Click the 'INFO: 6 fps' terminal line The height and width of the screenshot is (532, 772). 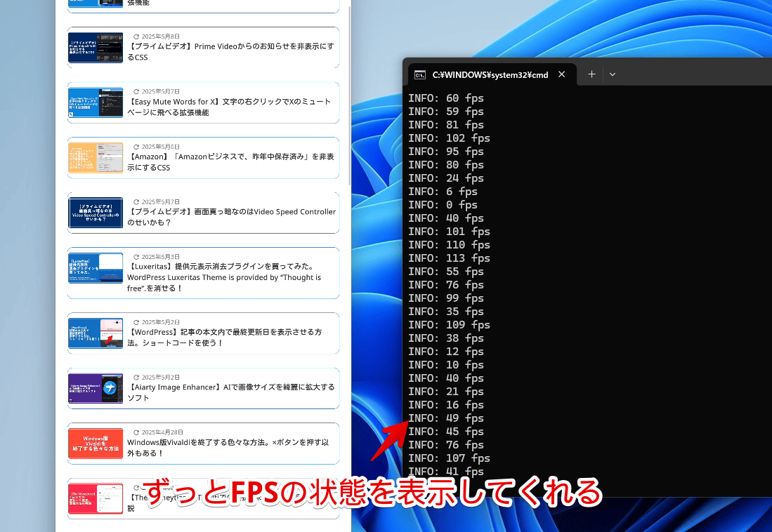click(443, 192)
